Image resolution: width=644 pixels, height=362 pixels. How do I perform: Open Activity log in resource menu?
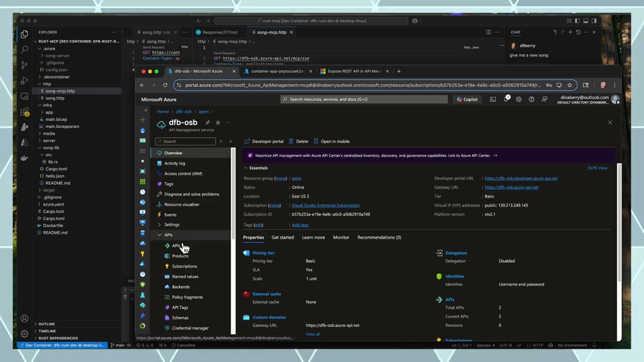coord(175,163)
